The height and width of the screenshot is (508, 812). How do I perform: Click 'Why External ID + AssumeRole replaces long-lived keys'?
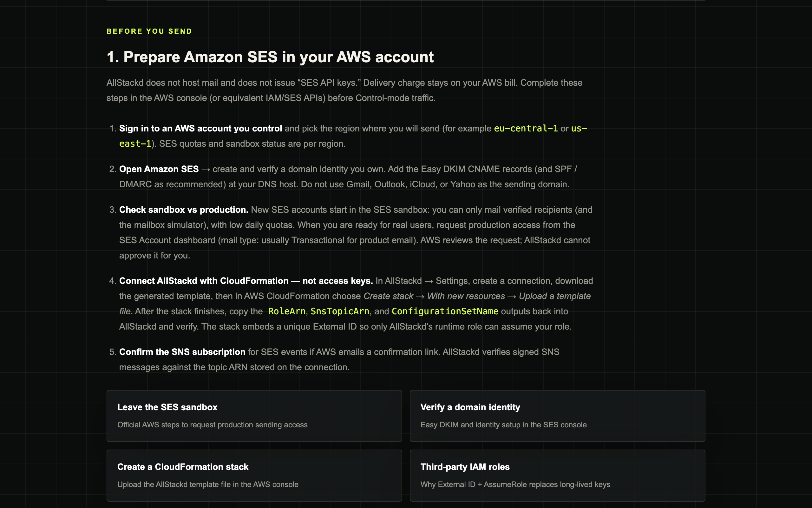[x=515, y=485]
